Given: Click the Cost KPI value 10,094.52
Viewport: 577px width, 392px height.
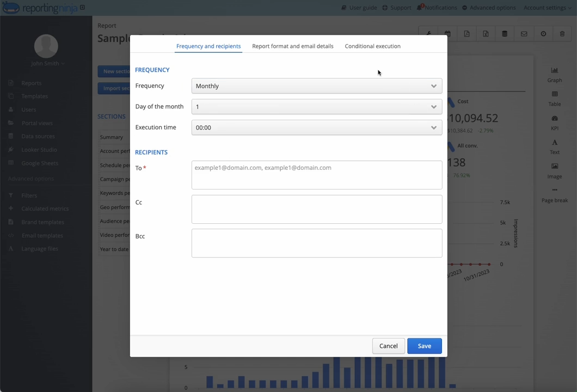Looking at the screenshot, I should (x=473, y=118).
